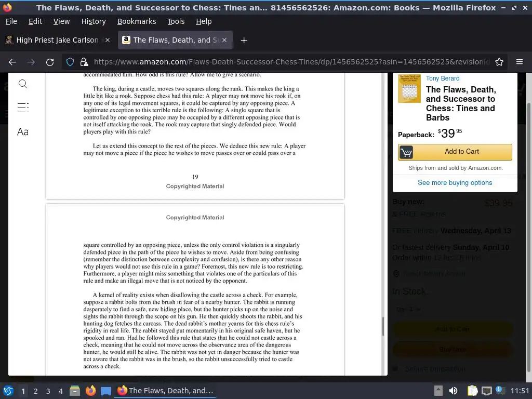Click the removable media eject tray icon
532x399 pixels.
pyautogui.click(x=438, y=391)
